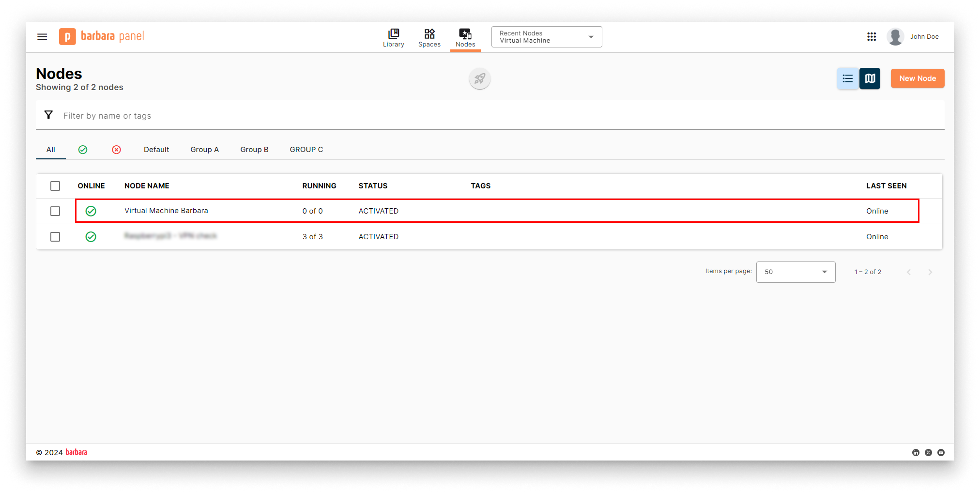Image resolution: width=980 pixels, height=492 pixels.
Task: Switch to map view icon
Action: pyautogui.click(x=870, y=78)
